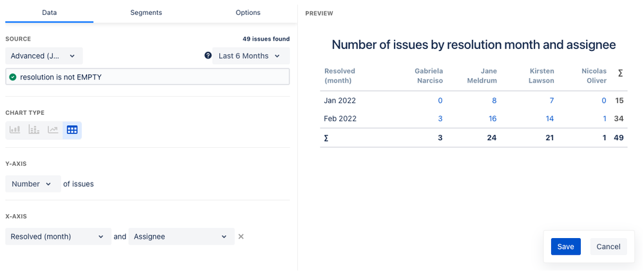Screen dimensions: 644x271
Task: Click the sigma column header symbol
Action: coord(620,73)
